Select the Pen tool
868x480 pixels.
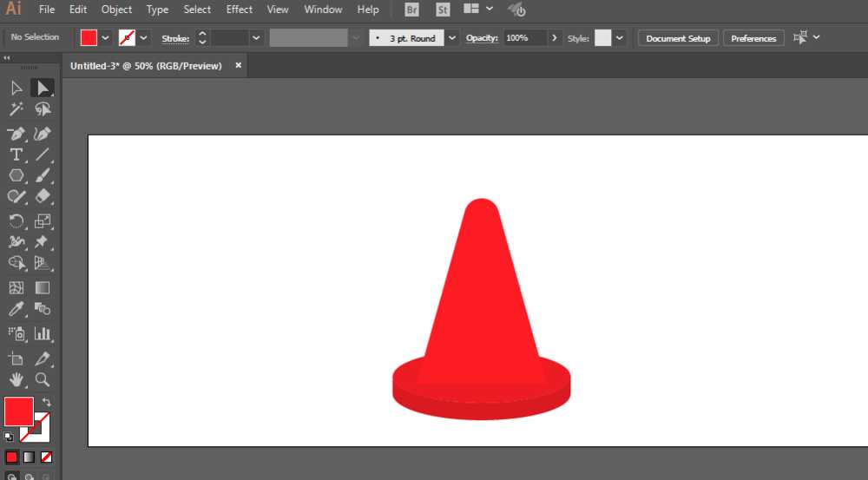[16, 134]
